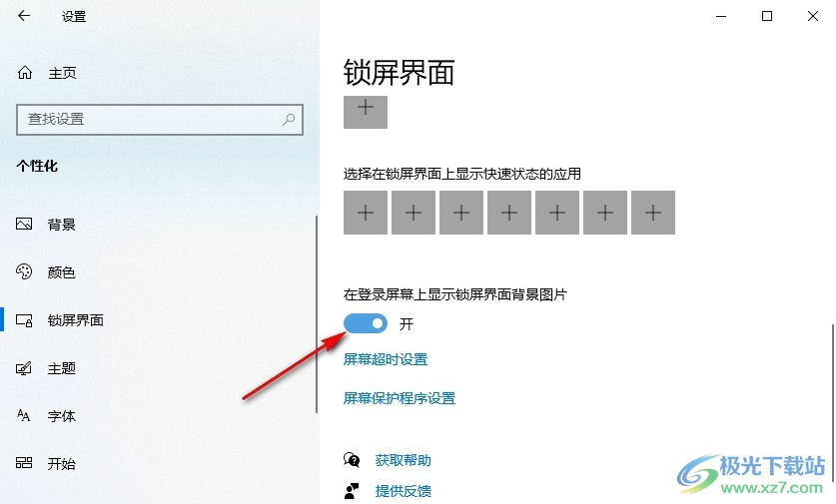Image resolution: width=836 pixels, height=504 pixels.
Task: Select the 字体 font icon
Action: click(x=24, y=415)
